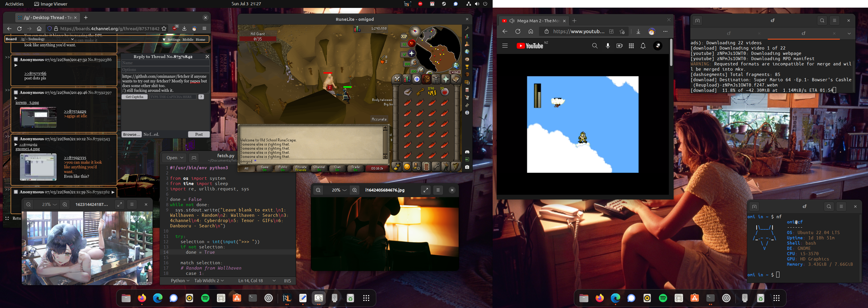Toggle the XP drops orb in RuneLite
This screenshot has height=308, width=868.
404,36
